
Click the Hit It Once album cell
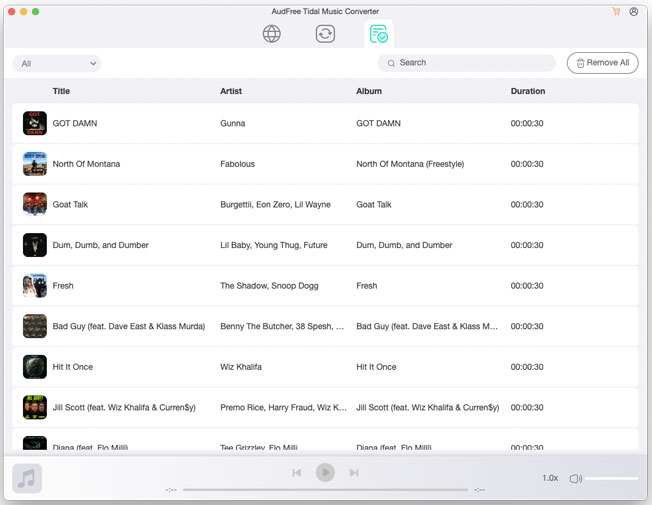[376, 367]
